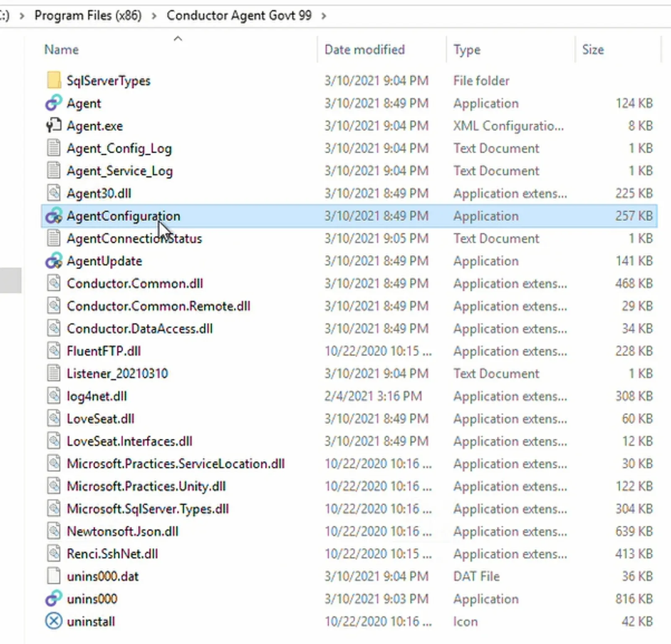The height and width of the screenshot is (644, 671).
Task: Sort by the Date modified column
Action: 364,49
